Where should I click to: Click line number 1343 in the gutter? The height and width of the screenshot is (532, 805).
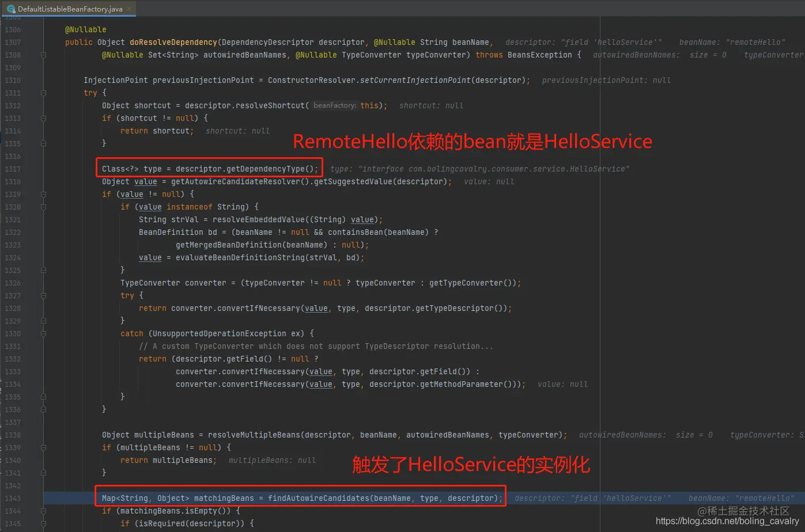(x=13, y=499)
